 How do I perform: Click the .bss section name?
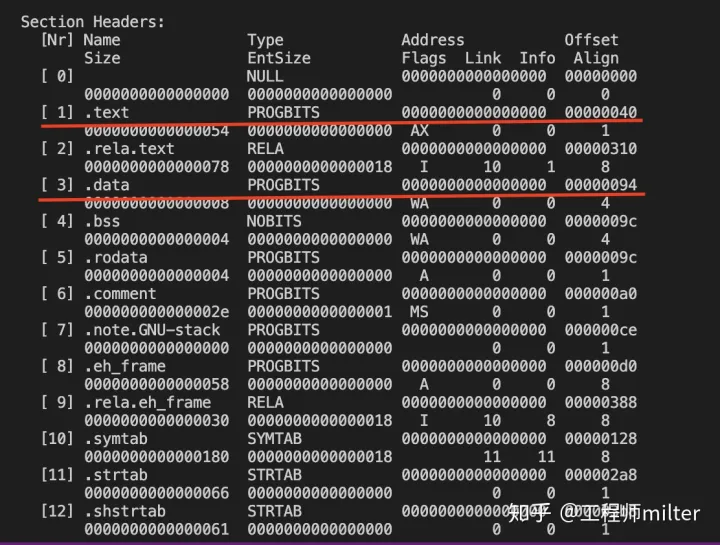102,221
